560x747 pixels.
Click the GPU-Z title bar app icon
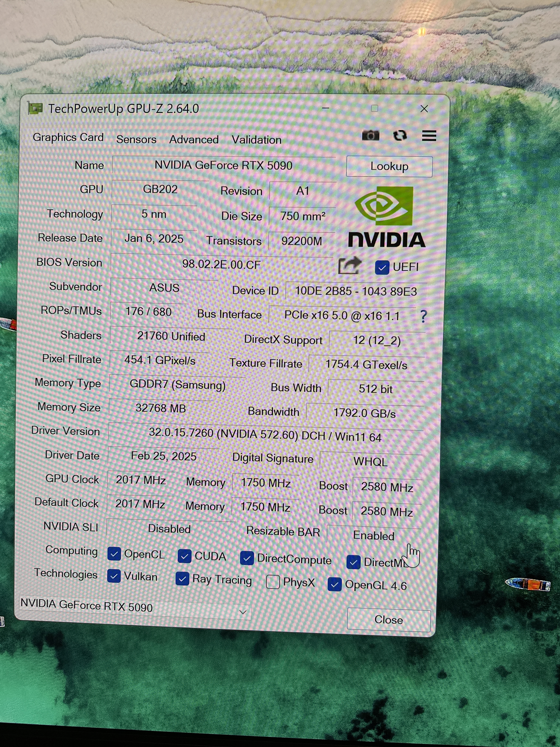[x=35, y=108]
